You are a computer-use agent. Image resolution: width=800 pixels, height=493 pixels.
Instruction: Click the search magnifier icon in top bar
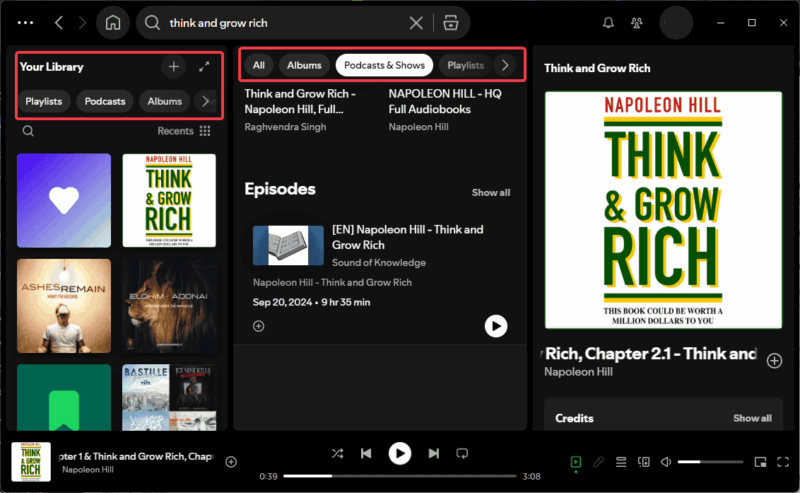tap(152, 23)
